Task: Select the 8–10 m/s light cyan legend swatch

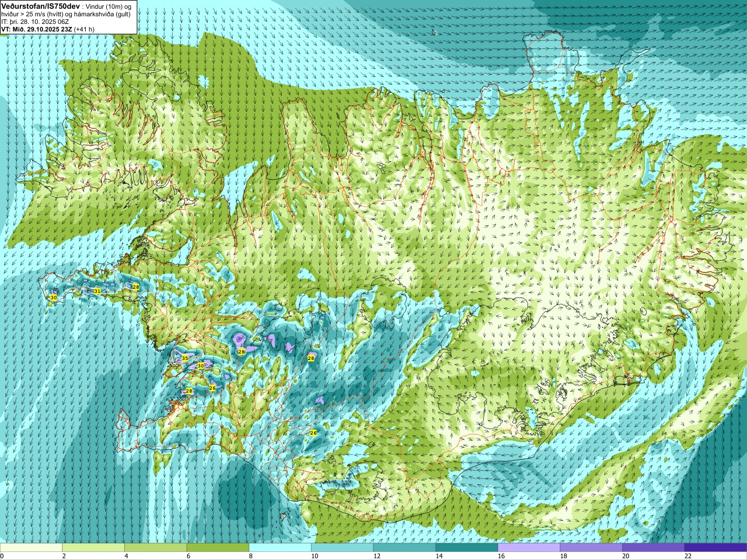Action: click(280, 548)
